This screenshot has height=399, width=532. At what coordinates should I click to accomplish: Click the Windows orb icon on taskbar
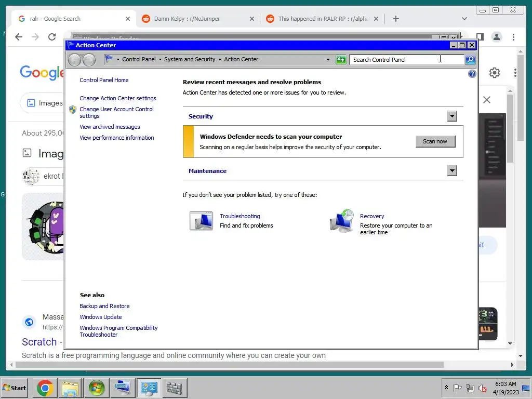pos(96,388)
